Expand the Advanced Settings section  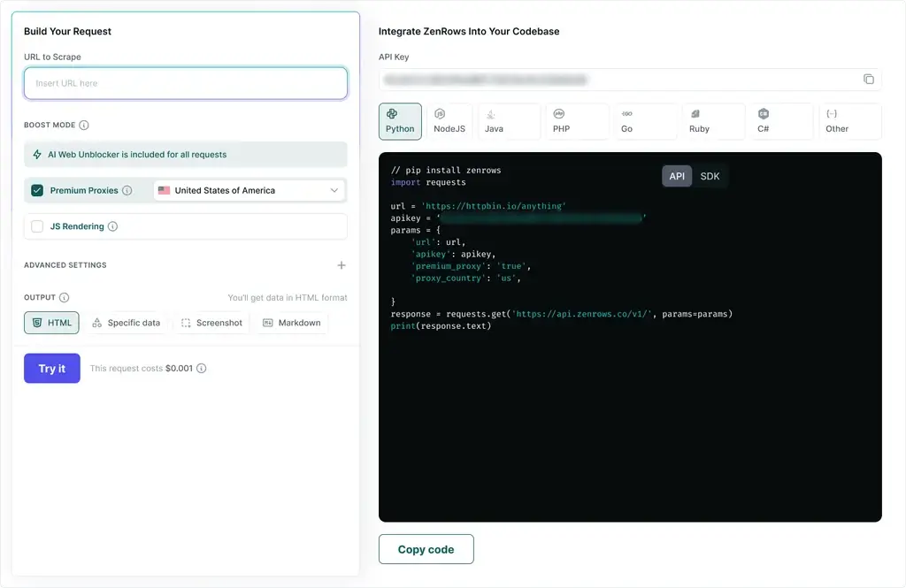(342, 264)
